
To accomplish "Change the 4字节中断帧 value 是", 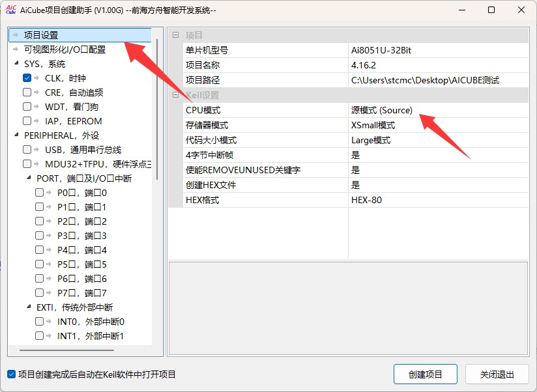I will tap(438, 155).
